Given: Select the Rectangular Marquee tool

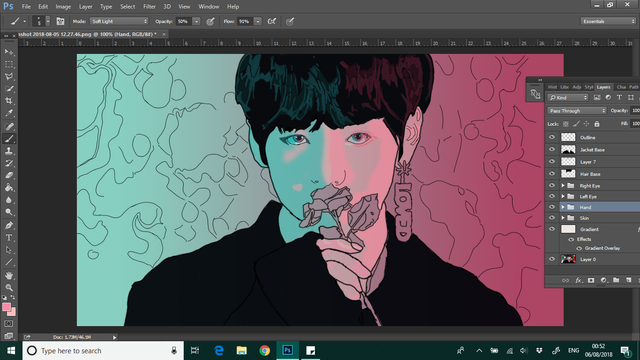Looking at the screenshot, I should point(9,64).
